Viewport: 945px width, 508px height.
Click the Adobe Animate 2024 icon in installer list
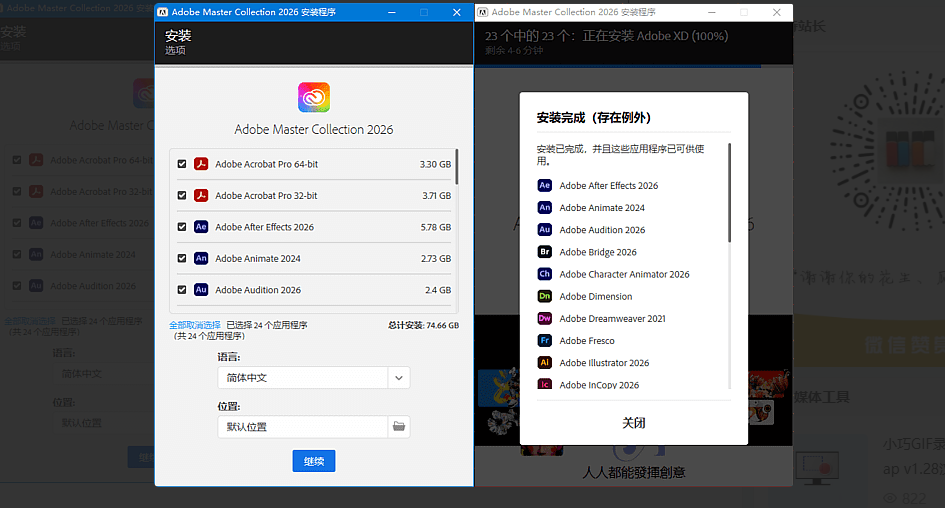[x=200, y=258]
